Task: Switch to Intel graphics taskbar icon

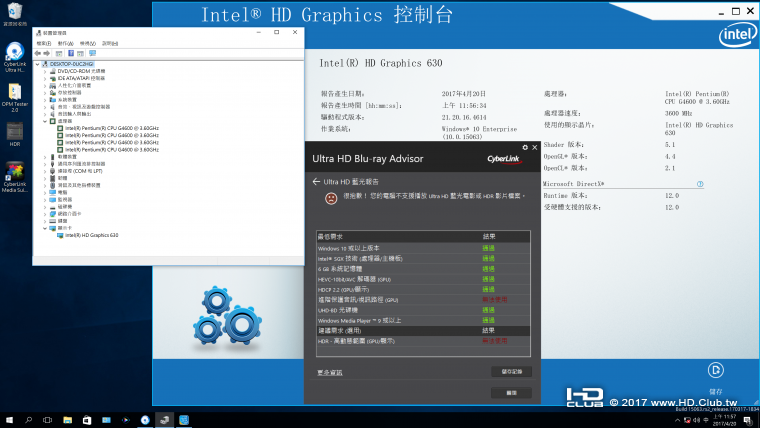Action: point(184,420)
